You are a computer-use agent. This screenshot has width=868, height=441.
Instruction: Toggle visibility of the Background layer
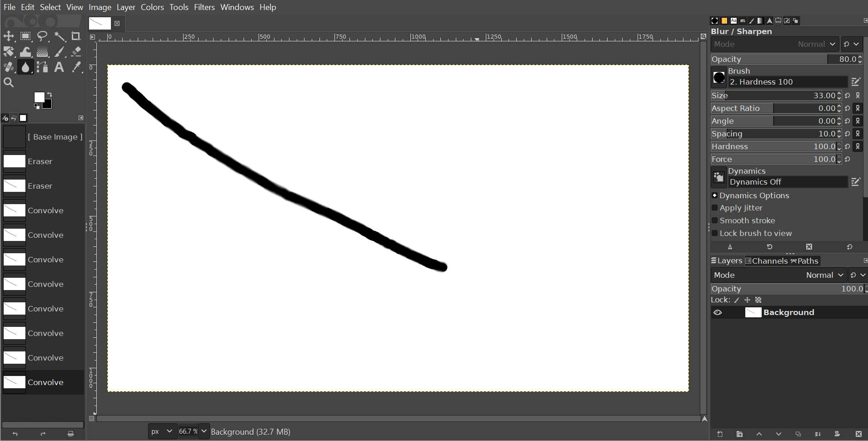(x=718, y=312)
